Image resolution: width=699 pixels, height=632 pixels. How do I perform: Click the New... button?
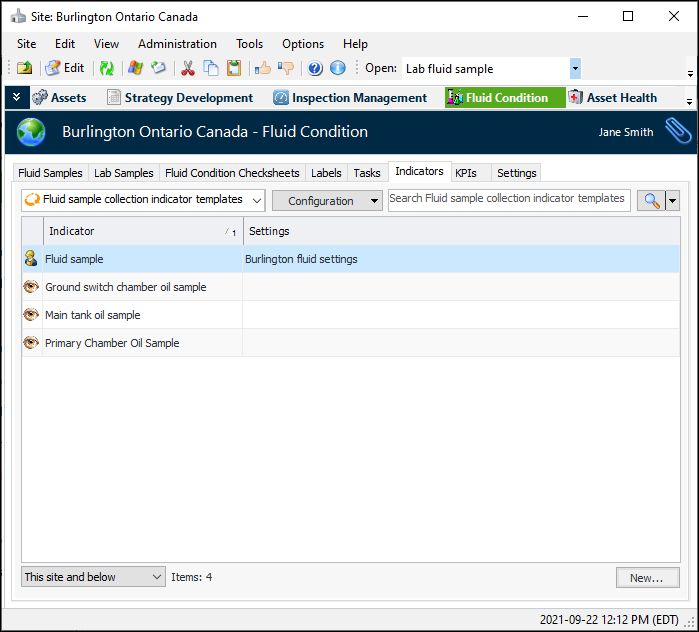coord(647,578)
